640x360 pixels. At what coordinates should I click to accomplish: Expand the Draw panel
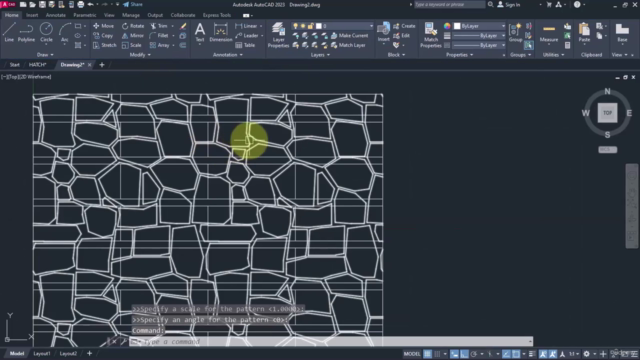point(45,55)
